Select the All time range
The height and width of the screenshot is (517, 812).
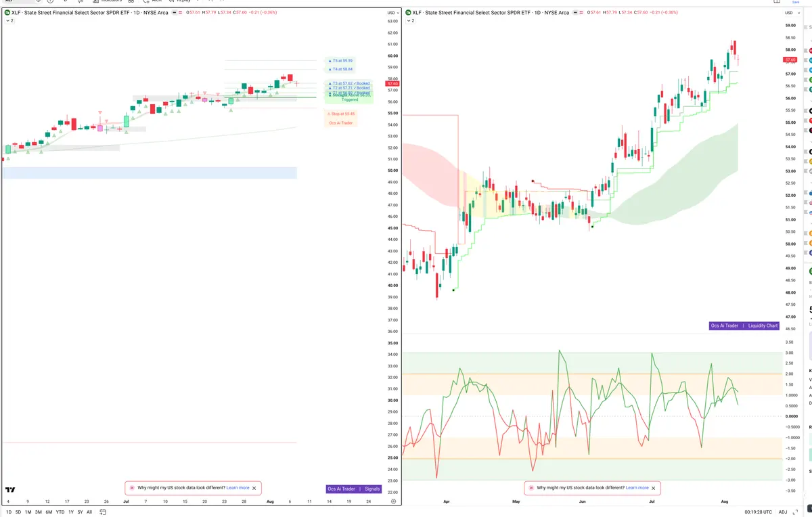pyautogui.click(x=89, y=512)
